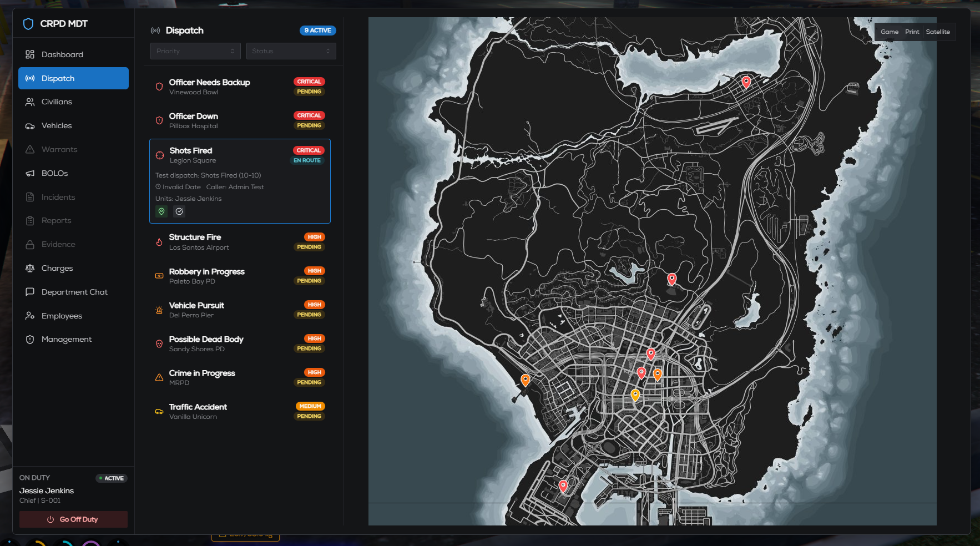Screen dimensions: 980x546
Task: Click the 'MRPD' location text
Action: tap(179, 383)
